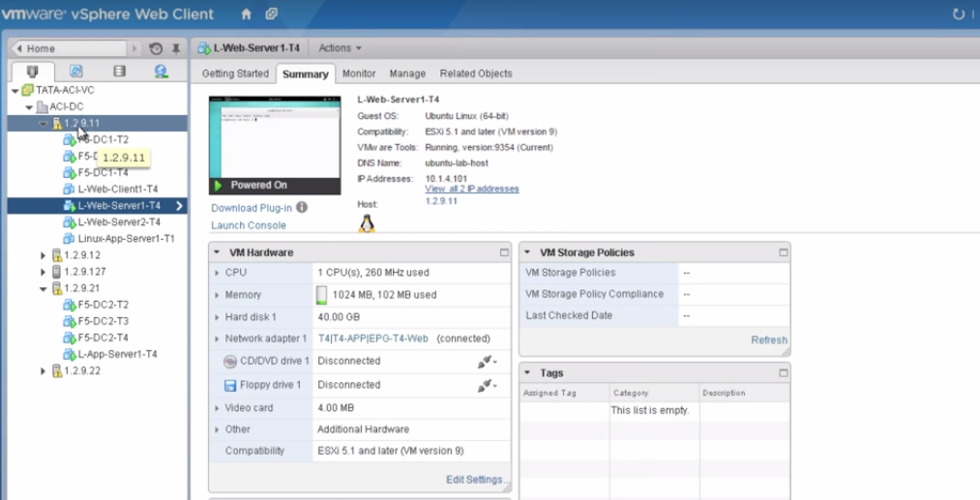Expand host 1.2.9.22 tree node

tap(44, 371)
